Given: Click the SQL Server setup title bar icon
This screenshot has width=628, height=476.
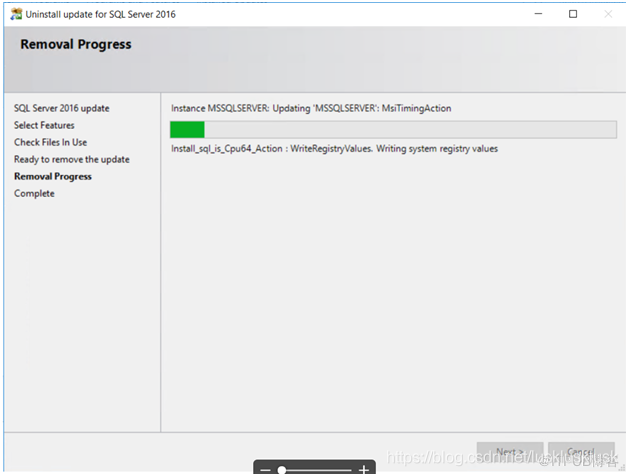Looking at the screenshot, I should pyautogui.click(x=16, y=14).
